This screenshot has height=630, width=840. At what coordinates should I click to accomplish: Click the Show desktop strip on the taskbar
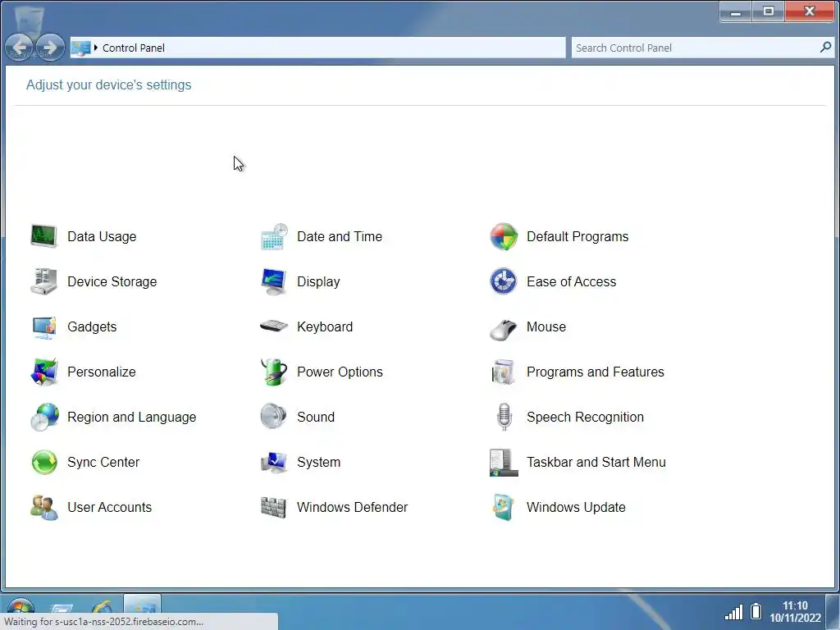pyautogui.click(x=833, y=612)
